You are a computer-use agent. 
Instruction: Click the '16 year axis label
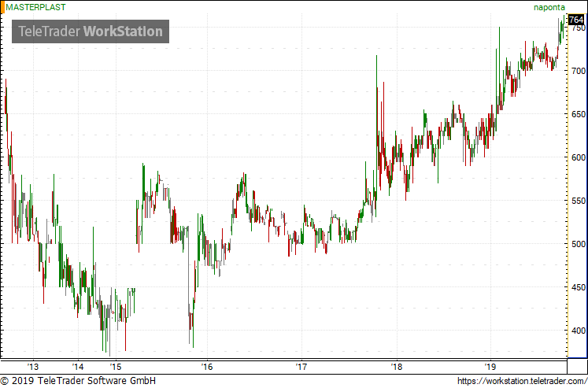pos(206,367)
